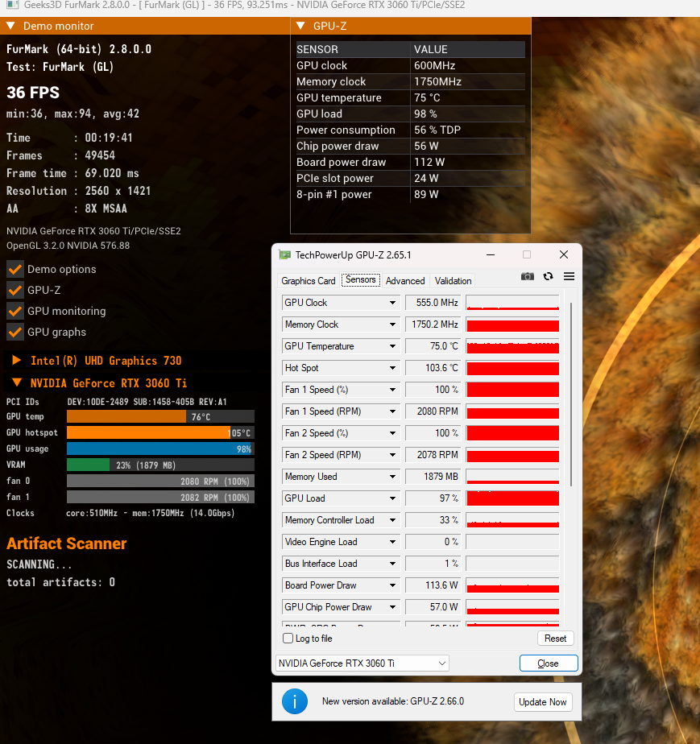Image resolution: width=700 pixels, height=744 pixels.
Task: Click the fan 0 bar showing 2080 RPM
Action: (160, 482)
